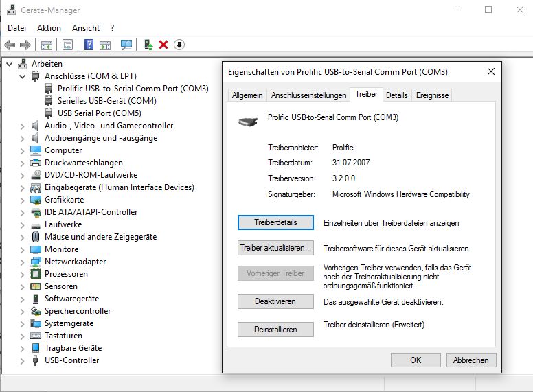Expand the Computer category
Viewport: 533px width, 392px height.
pos(22,151)
